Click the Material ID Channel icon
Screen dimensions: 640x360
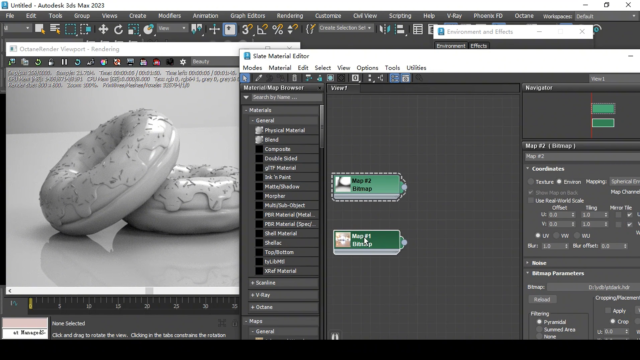tap(355, 78)
